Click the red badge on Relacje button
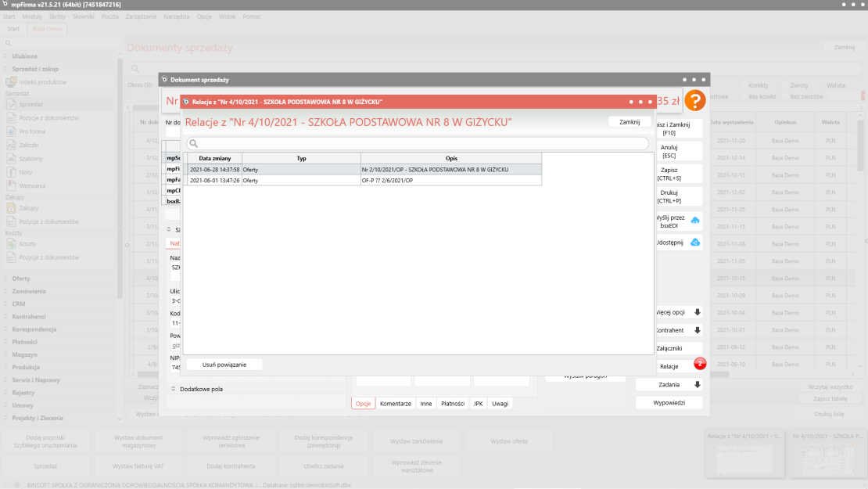This screenshot has height=489, width=868. click(x=700, y=363)
